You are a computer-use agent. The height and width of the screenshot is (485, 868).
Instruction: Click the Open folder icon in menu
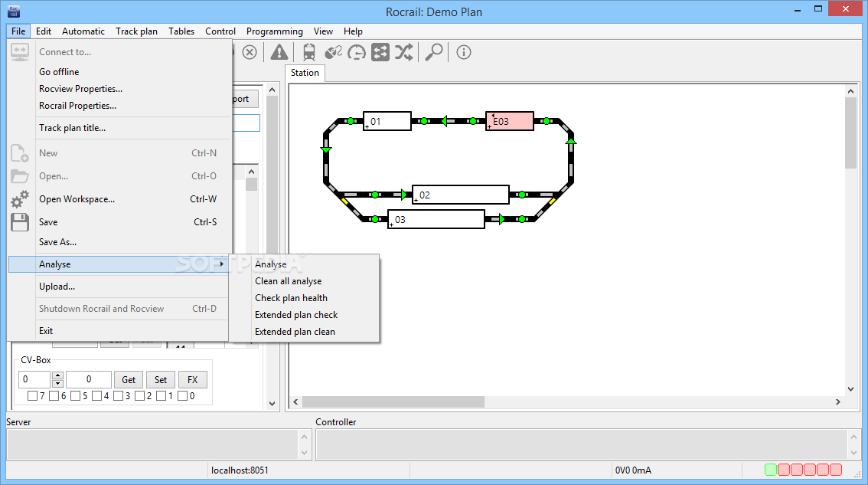[x=19, y=176]
